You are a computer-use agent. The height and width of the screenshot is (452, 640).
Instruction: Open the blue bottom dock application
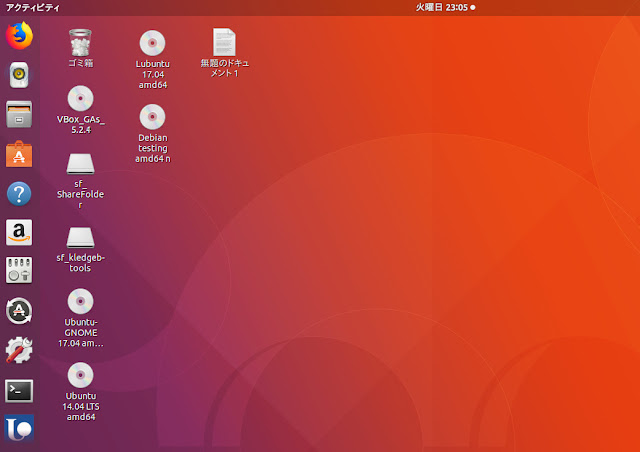click(19, 428)
